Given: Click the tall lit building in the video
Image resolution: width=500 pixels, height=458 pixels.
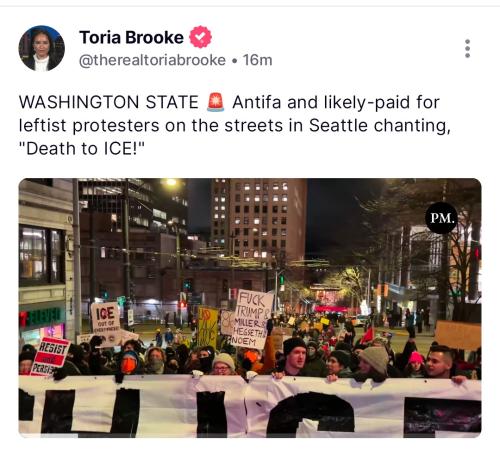Looking at the screenshot, I should click(259, 220).
